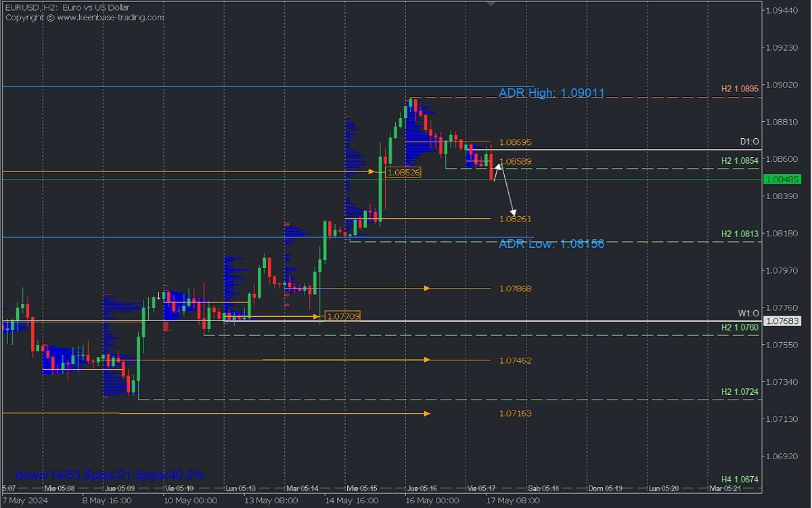Viewport: 812px width, 508px height.
Task: Select the D1:O daily open label
Action: tap(749, 142)
